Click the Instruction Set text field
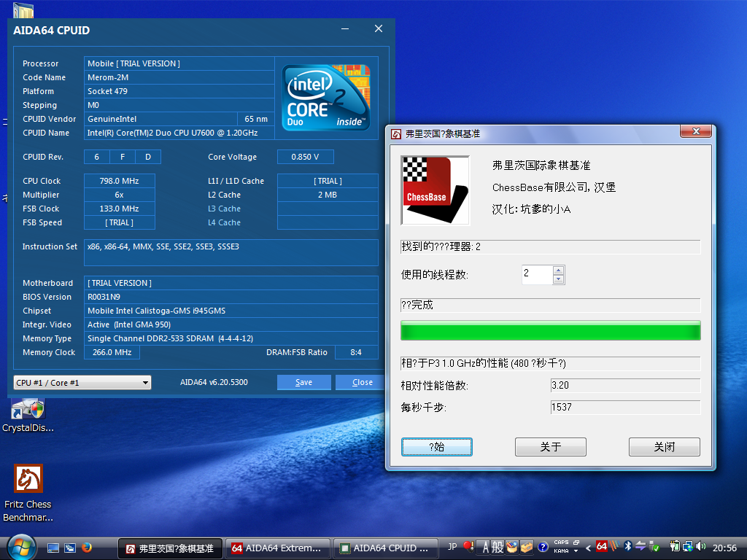 pyautogui.click(x=231, y=252)
